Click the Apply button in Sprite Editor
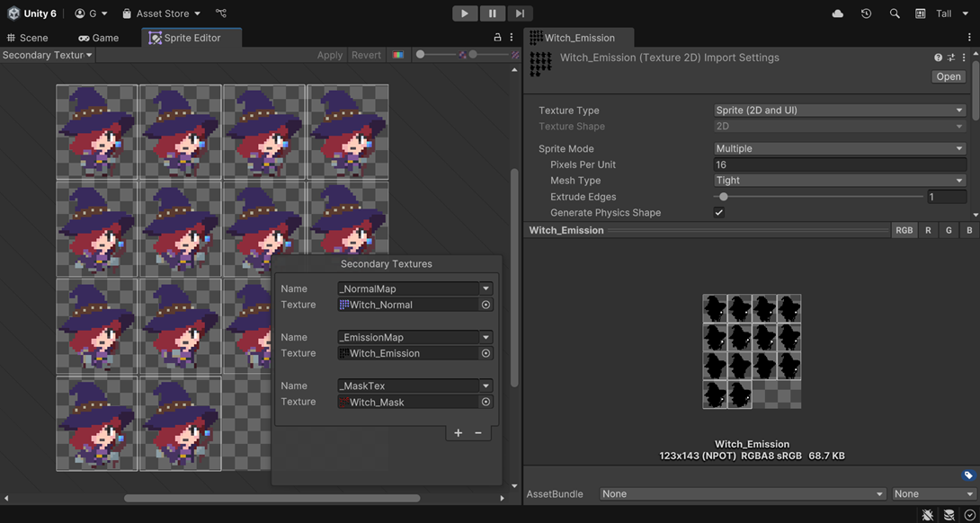 (329, 55)
